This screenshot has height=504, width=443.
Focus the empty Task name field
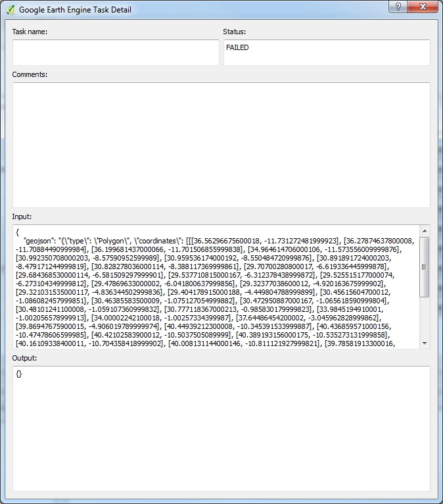tap(116, 53)
